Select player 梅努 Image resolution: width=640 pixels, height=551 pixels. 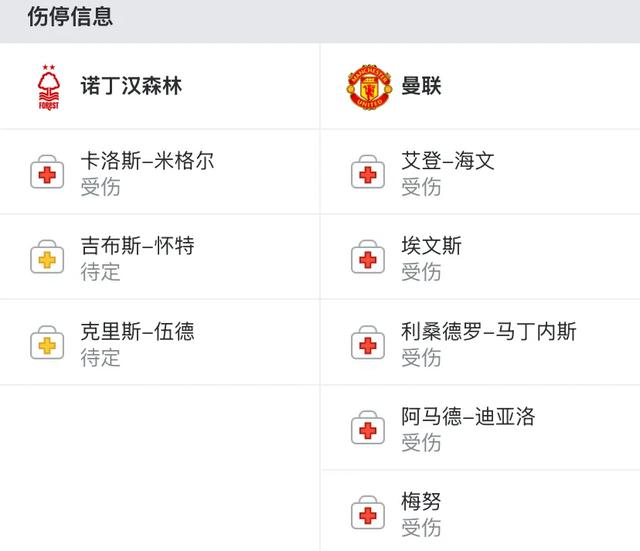click(x=421, y=502)
